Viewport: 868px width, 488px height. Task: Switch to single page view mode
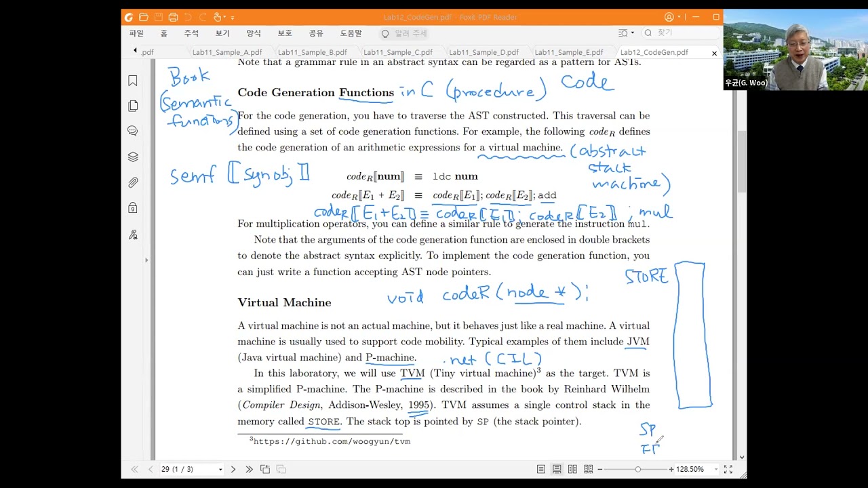point(541,469)
